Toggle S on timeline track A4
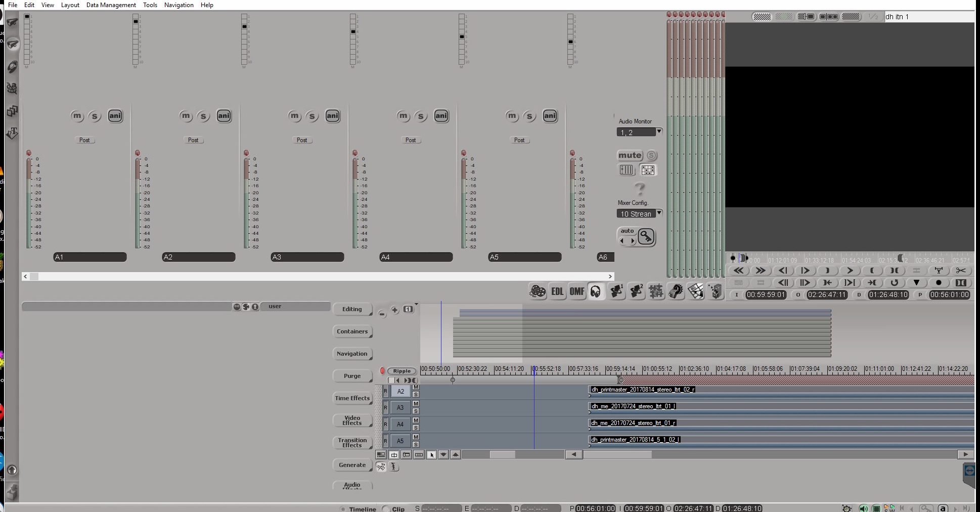Screen dimensions: 980x512 pos(416,428)
